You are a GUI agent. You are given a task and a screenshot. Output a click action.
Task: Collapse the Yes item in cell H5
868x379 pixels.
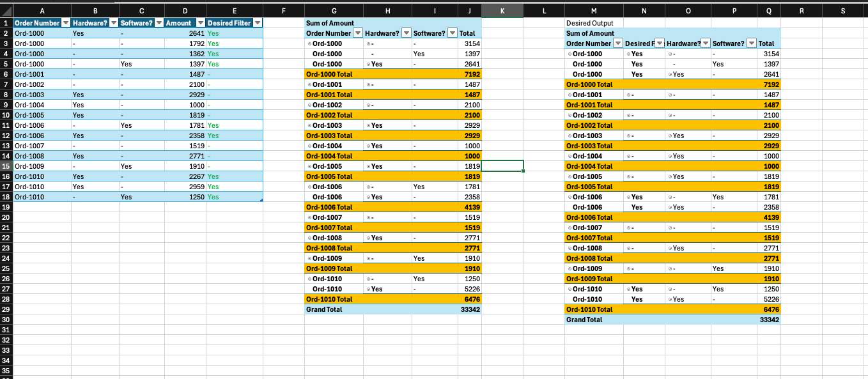368,64
